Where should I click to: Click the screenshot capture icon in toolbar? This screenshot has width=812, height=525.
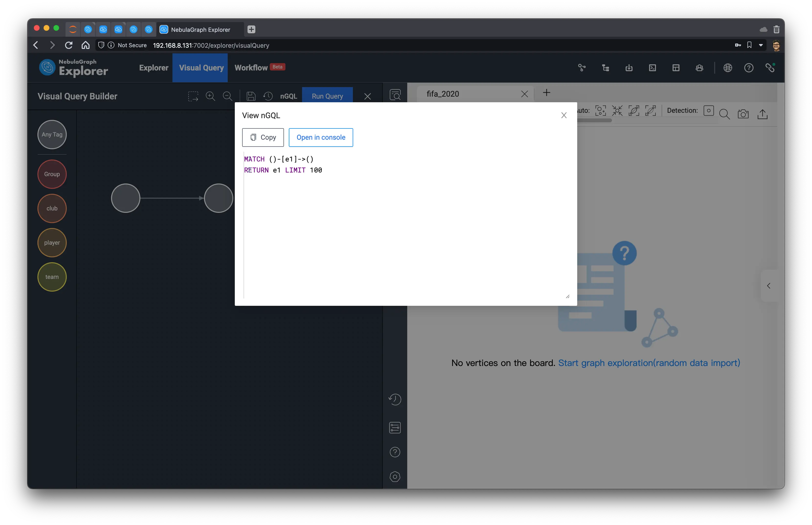click(743, 114)
